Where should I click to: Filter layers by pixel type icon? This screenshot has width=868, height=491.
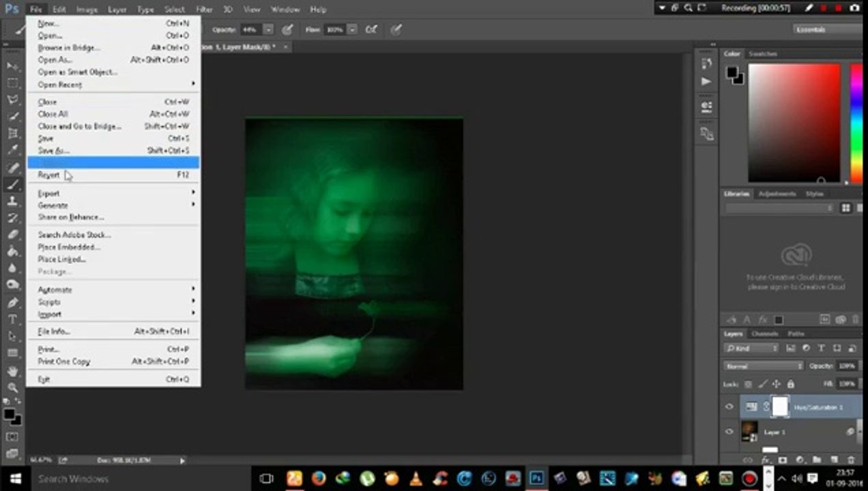[790, 348]
